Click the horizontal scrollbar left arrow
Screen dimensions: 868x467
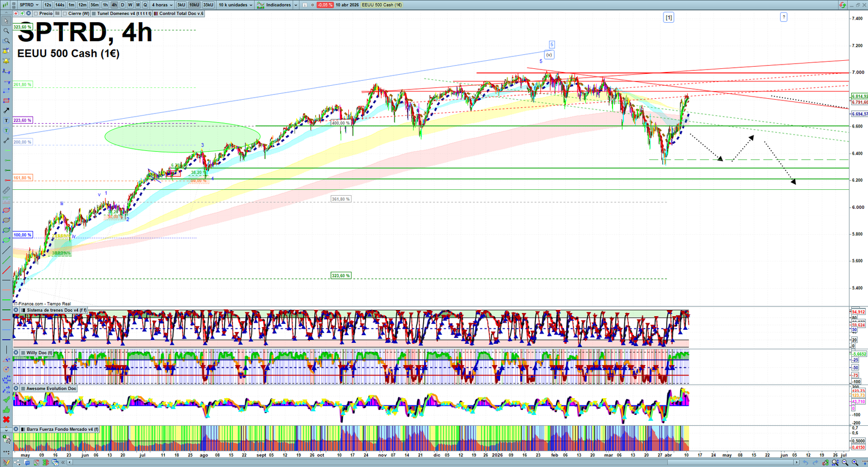(70, 463)
